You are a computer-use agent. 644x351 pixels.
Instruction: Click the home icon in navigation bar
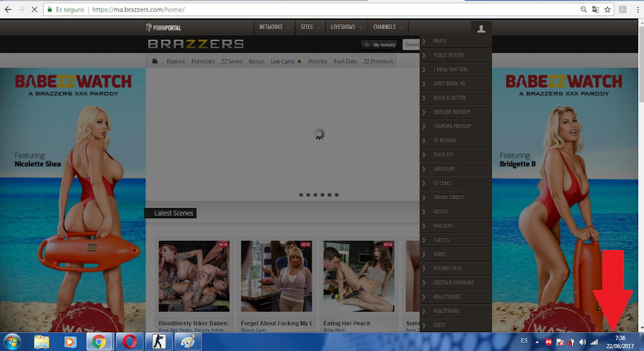pyautogui.click(x=155, y=61)
